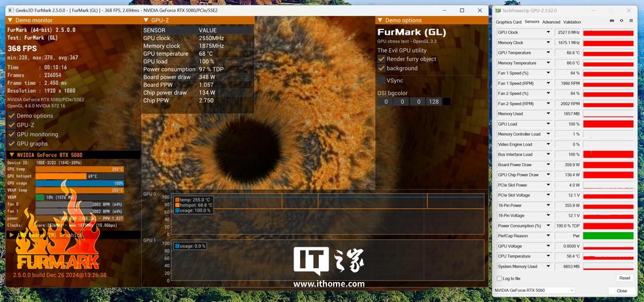Collapse the Demo options panel header
The image size is (644, 302).
click(380, 20)
